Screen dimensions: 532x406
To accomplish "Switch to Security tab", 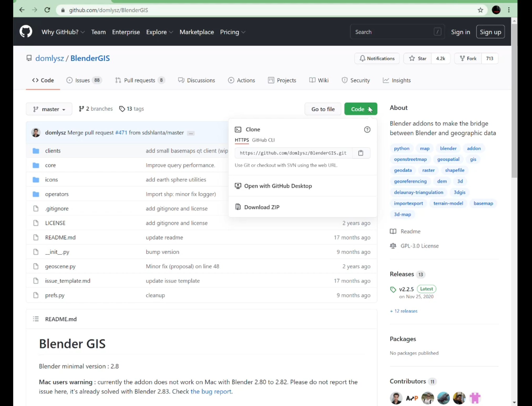I will (x=355, y=80).
